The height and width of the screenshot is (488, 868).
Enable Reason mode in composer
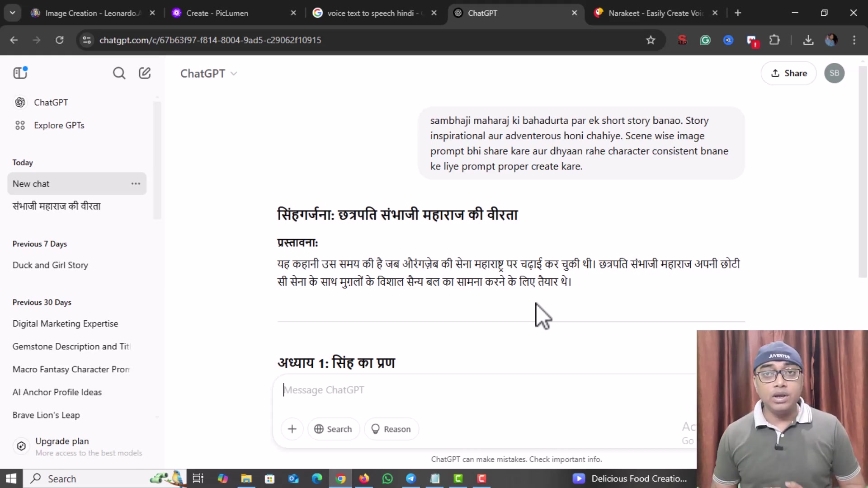pyautogui.click(x=391, y=429)
